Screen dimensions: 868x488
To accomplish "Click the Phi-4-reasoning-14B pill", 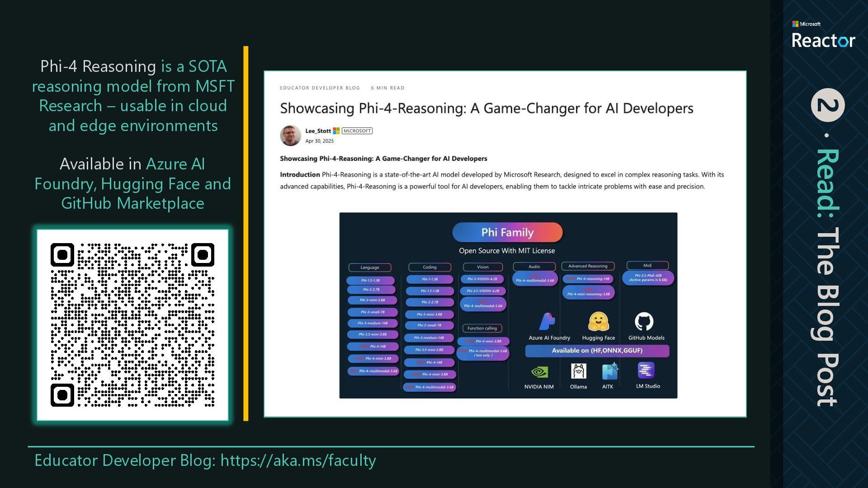I will click(588, 279).
